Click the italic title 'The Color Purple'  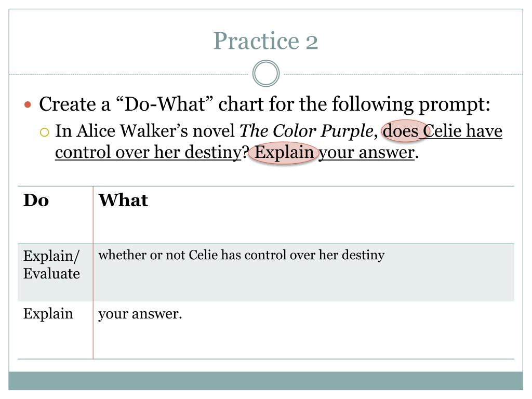click(x=307, y=131)
